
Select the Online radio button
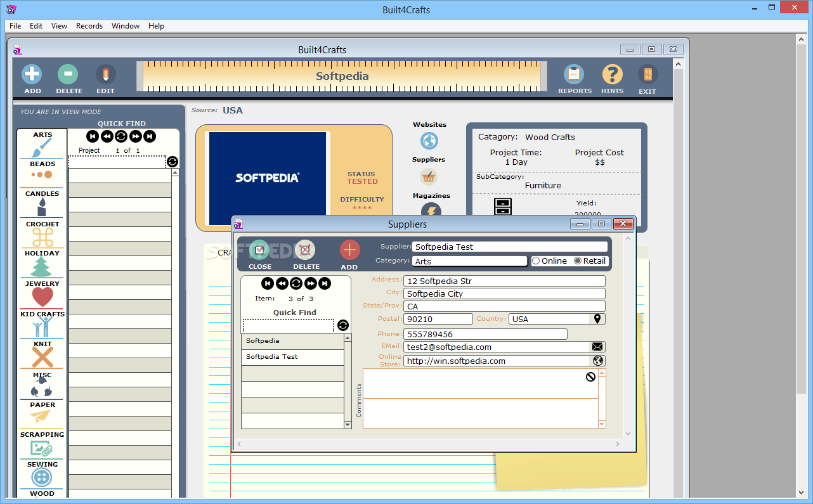(536, 261)
